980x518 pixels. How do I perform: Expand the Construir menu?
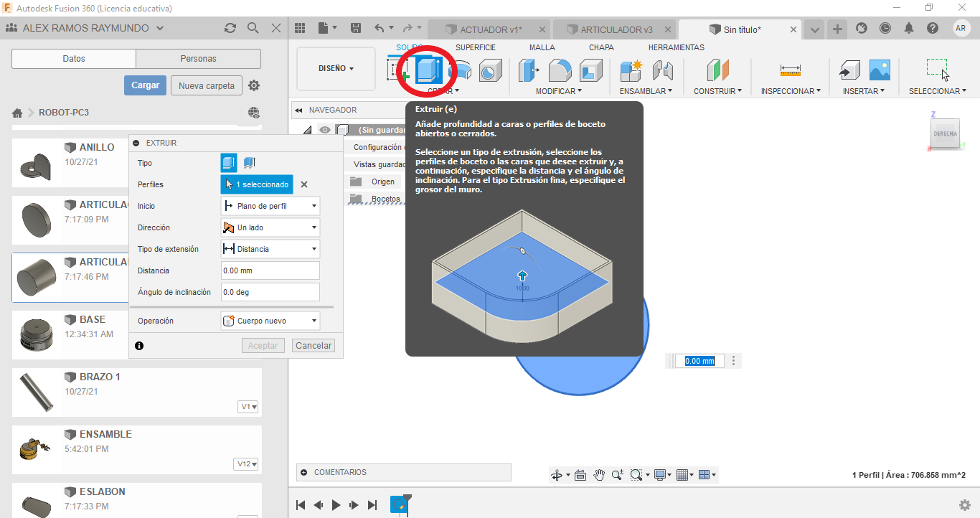(x=717, y=91)
